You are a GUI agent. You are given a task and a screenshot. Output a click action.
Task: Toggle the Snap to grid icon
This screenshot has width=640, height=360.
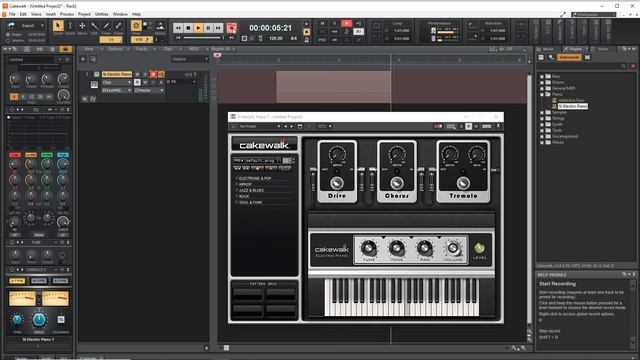tap(136, 26)
